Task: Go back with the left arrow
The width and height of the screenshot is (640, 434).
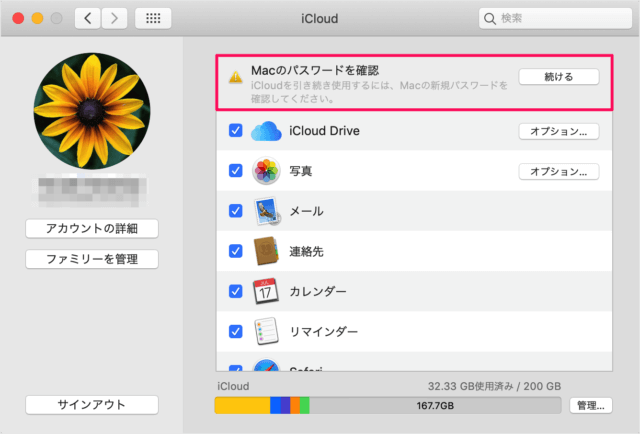Action: [87, 18]
